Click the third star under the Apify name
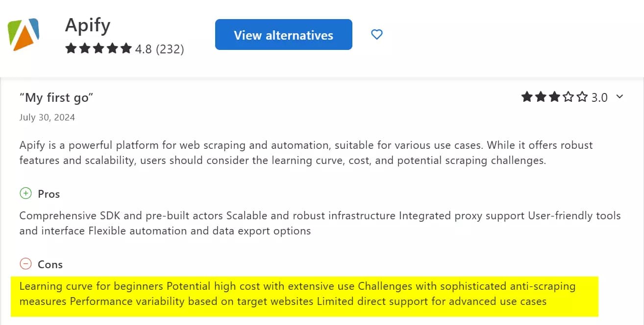Viewport: 644px width, 325px height. click(x=99, y=48)
